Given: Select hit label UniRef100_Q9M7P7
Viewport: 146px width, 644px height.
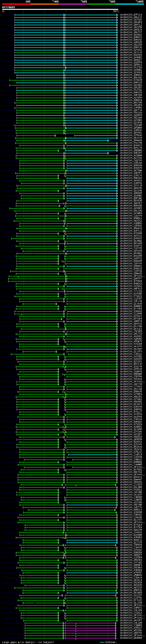Looking at the screenshot, I should pos(131,279).
